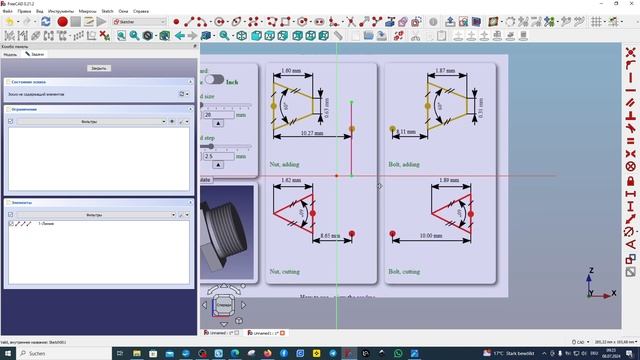Click the Undo arrow in the toolbar
This screenshot has height=360, width=640.
[x=9, y=22]
